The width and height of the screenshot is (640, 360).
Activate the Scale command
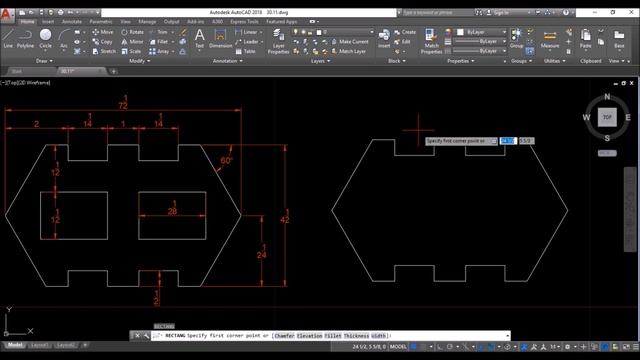pos(131,51)
